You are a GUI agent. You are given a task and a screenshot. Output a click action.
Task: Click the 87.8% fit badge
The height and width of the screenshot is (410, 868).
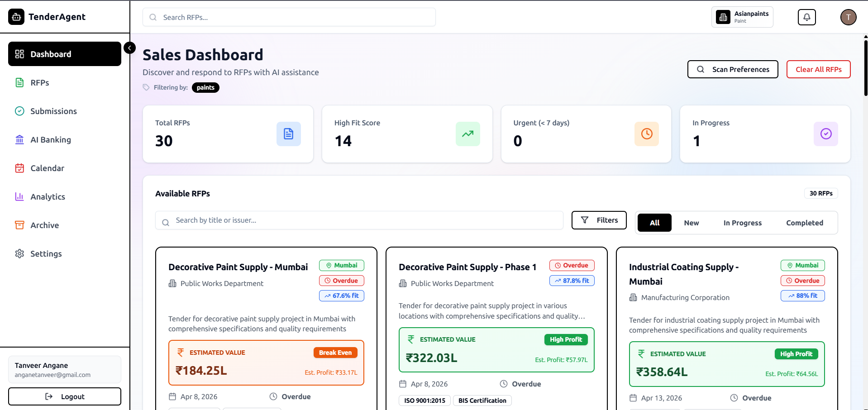[572, 281]
